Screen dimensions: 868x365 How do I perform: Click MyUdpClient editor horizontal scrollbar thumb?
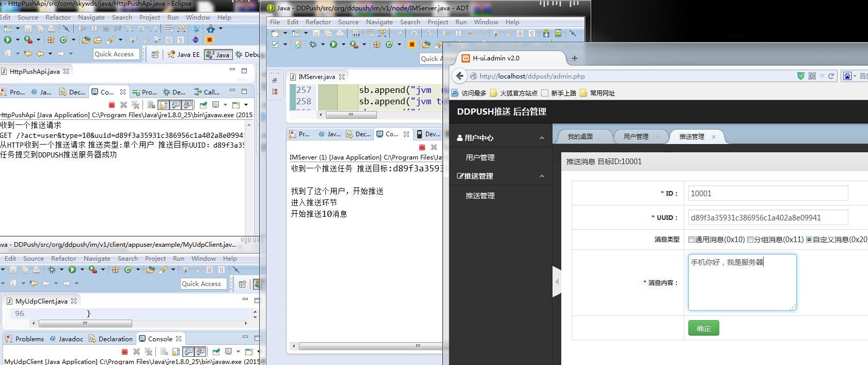pyautogui.click(x=85, y=324)
